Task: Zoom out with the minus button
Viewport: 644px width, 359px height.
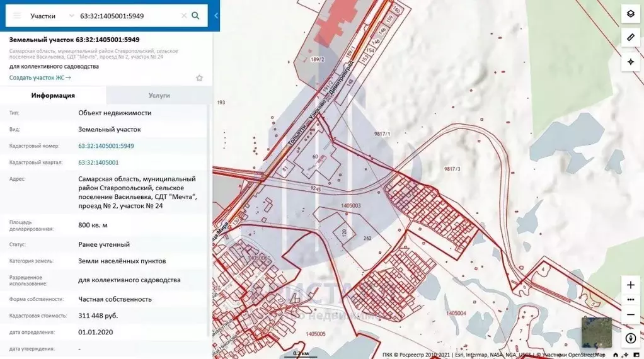Action: (x=630, y=314)
